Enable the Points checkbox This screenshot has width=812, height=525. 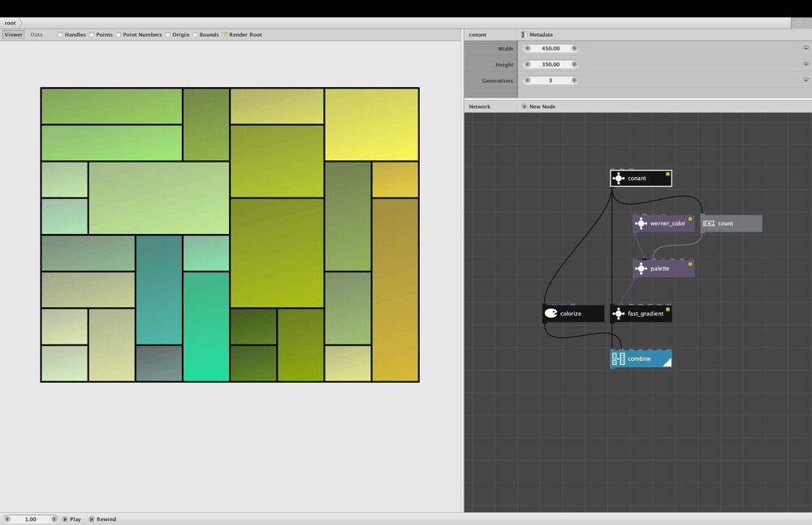[x=92, y=35]
